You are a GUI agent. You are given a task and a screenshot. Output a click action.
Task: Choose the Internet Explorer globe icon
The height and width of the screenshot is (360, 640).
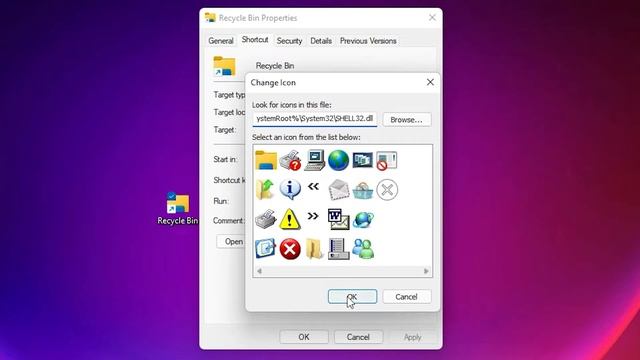click(363, 220)
